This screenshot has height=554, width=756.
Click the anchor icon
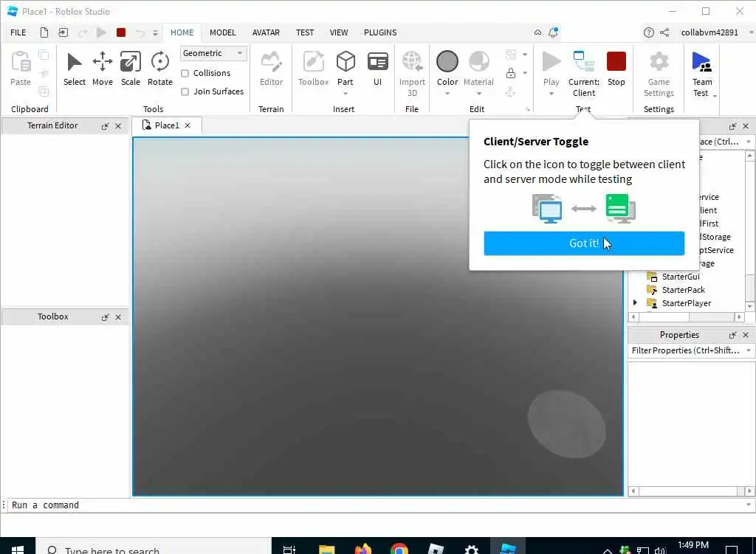(x=511, y=91)
